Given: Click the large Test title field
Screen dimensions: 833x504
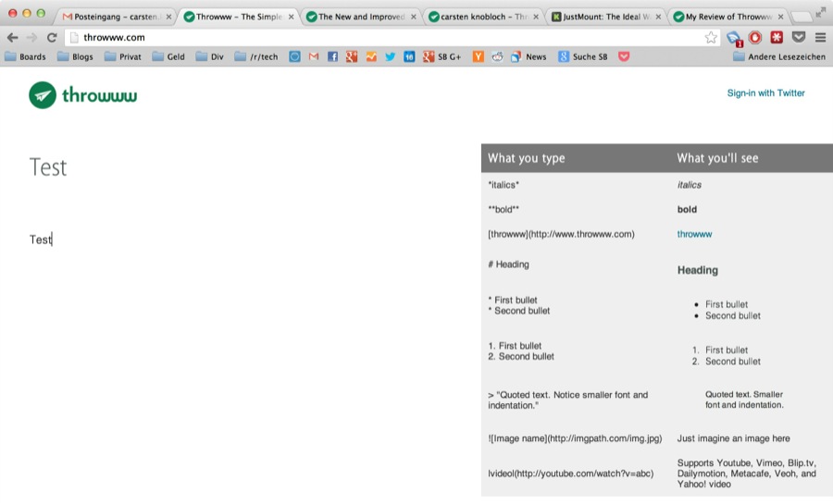Looking at the screenshot, I should click(x=48, y=167).
